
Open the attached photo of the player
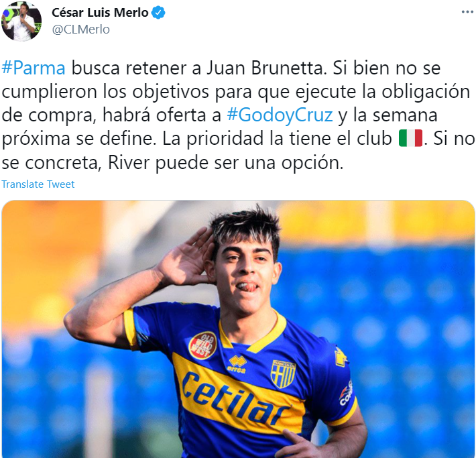point(238,329)
